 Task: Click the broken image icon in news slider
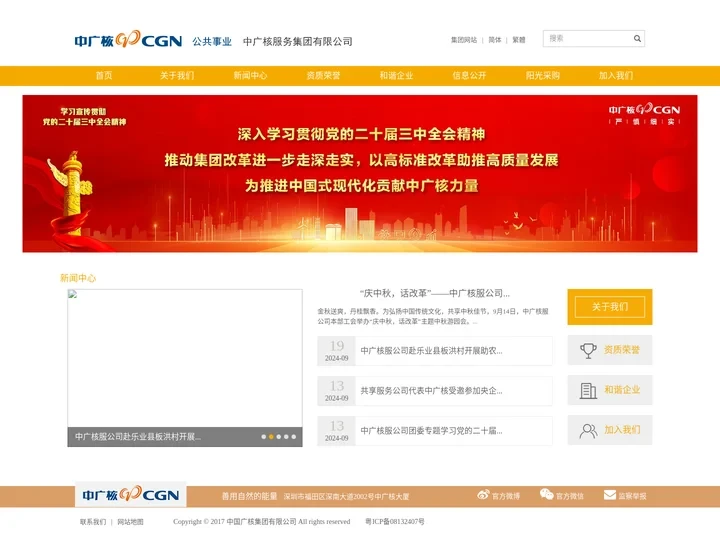pyautogui.click(x=73, y=294)
